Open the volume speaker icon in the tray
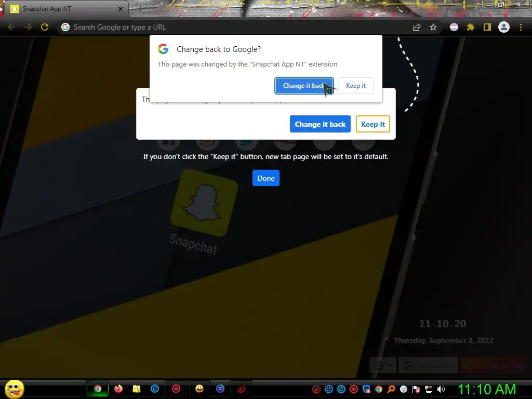The image size is (532, 399). click(441, 389)
